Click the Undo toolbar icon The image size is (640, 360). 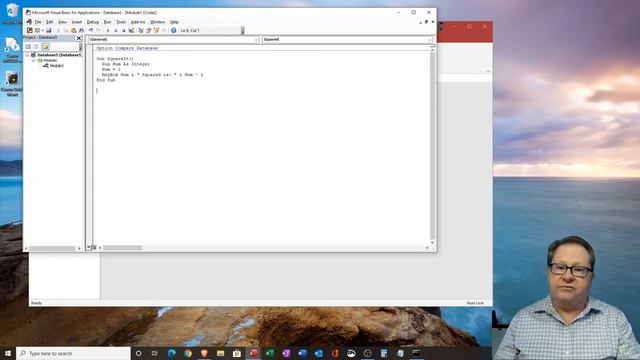pos(91,31)
